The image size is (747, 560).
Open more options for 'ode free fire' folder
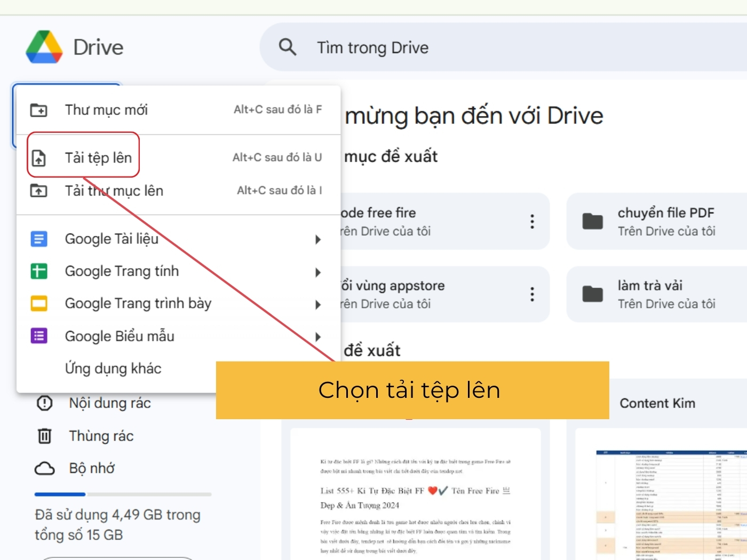pos(532,221)
